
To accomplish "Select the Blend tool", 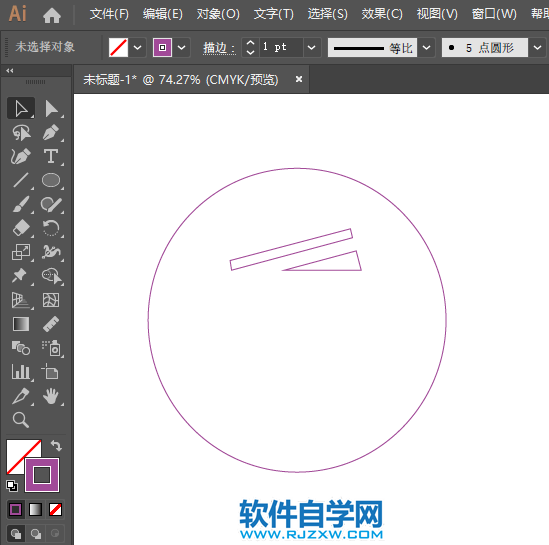I will tap(21, 348).
